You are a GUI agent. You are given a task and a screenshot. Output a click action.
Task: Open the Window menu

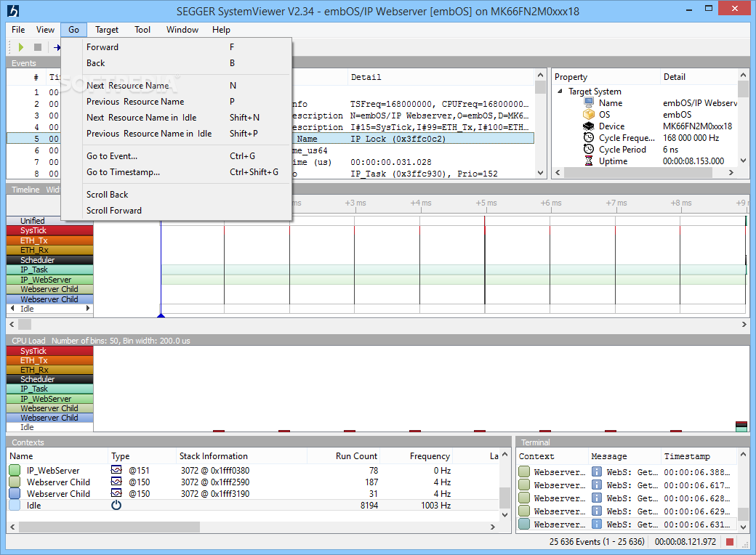click(182, 30)
